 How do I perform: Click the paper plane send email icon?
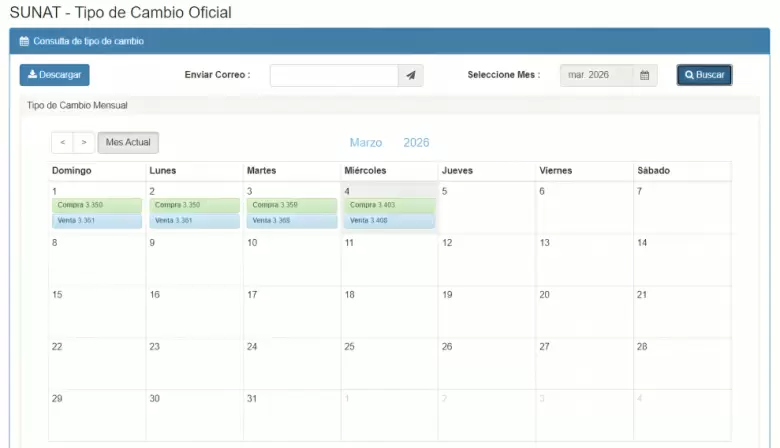point(411,75)
